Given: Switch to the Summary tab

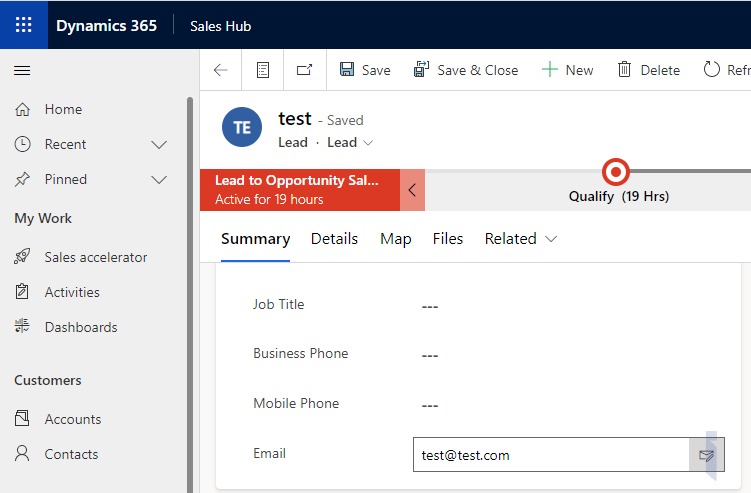Looking at the screenshot, I should pos(255,239).
